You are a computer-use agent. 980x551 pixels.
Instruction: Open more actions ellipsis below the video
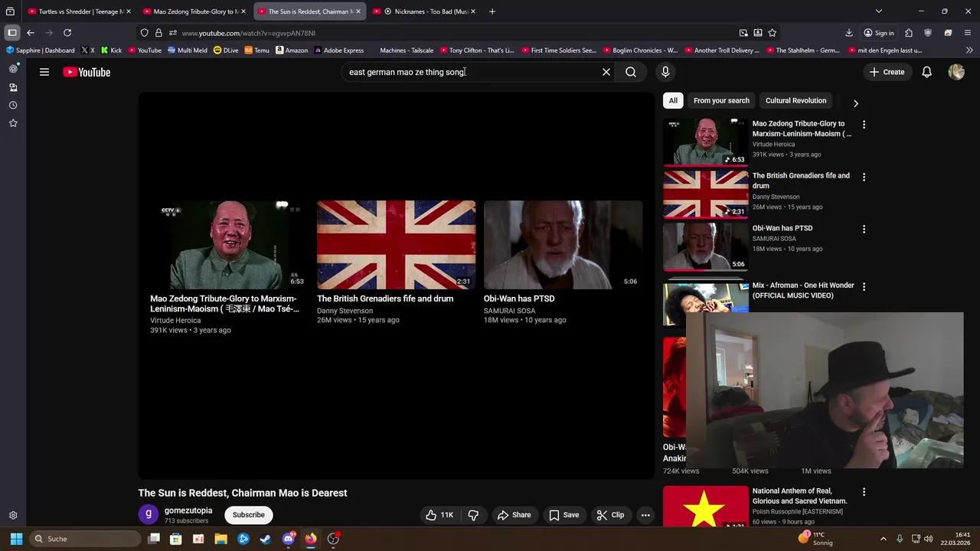pos(645,515)
